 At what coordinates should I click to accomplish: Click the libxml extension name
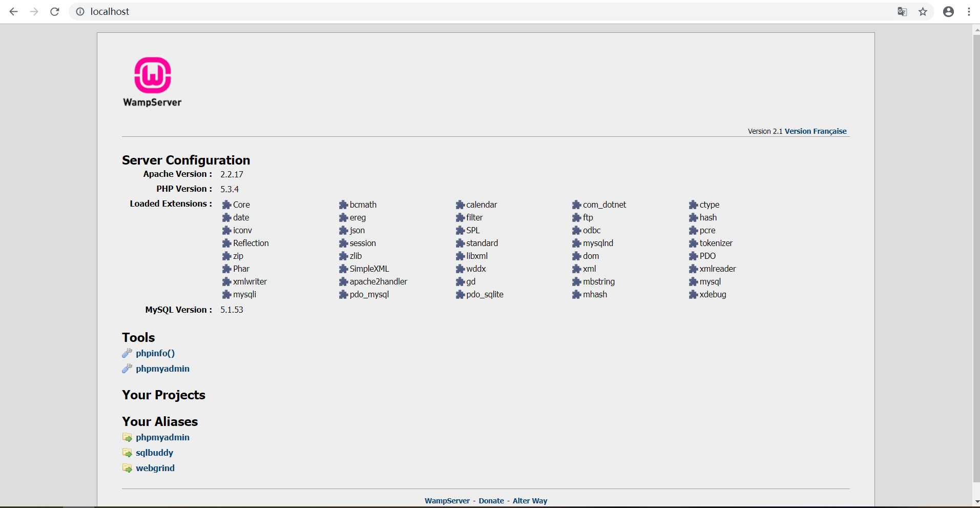click(x=477, y=256)
